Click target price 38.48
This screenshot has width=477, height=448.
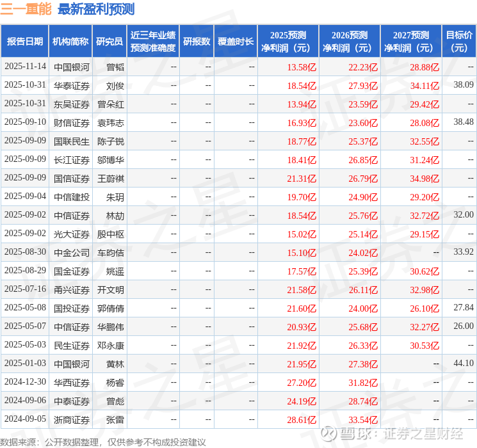coord(464,122)
